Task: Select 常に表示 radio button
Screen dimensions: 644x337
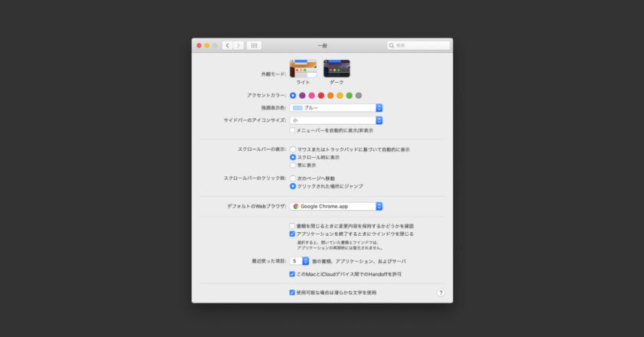Action: [293, 165]
